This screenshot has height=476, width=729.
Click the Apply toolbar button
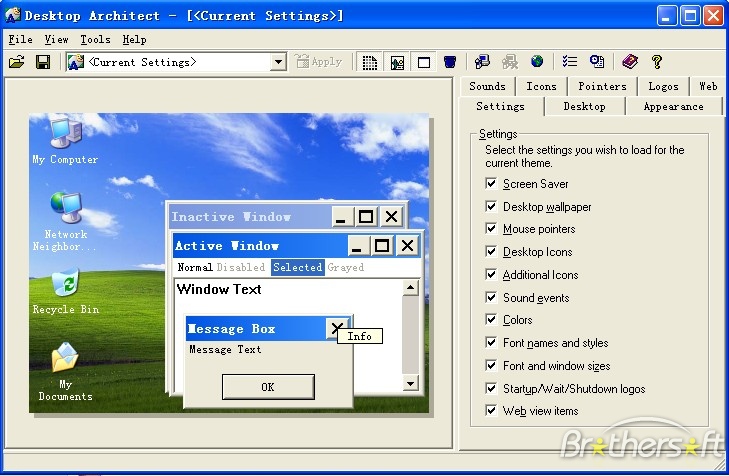tap(320, 62)
